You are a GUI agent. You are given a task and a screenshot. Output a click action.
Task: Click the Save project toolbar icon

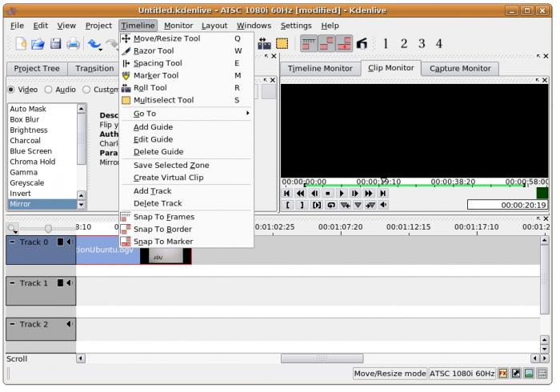coord(56,44)
